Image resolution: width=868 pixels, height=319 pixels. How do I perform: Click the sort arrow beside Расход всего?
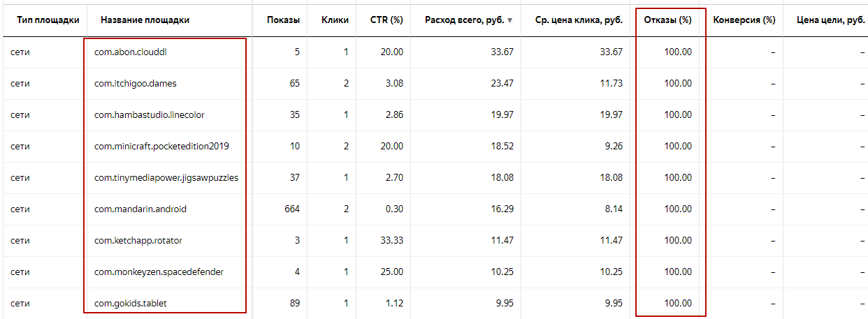[x=509, y=20]
